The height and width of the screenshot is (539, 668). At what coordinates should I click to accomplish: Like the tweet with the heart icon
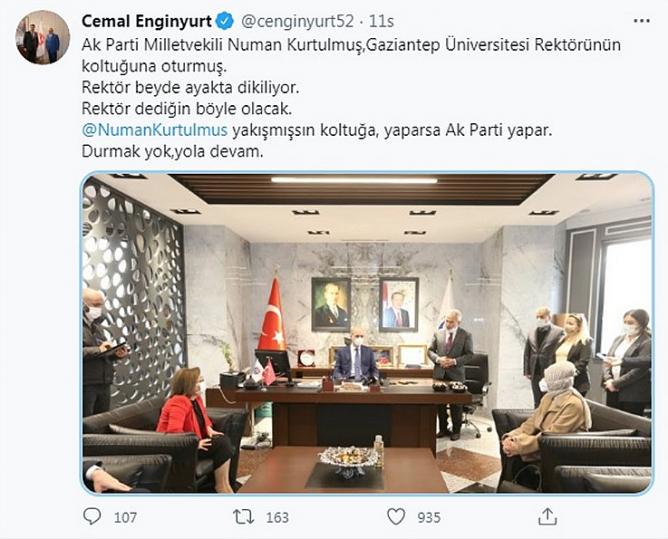tap(396, 516)
